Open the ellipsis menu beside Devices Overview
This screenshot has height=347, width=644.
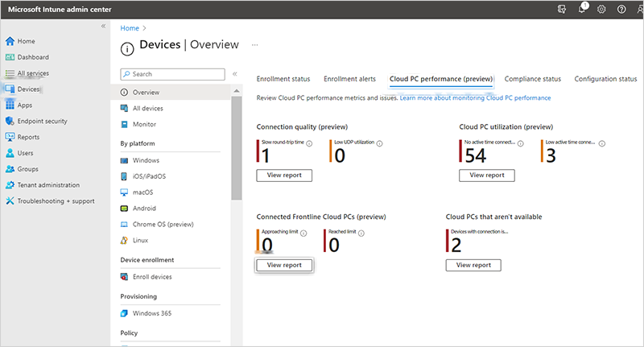point(254,45)
